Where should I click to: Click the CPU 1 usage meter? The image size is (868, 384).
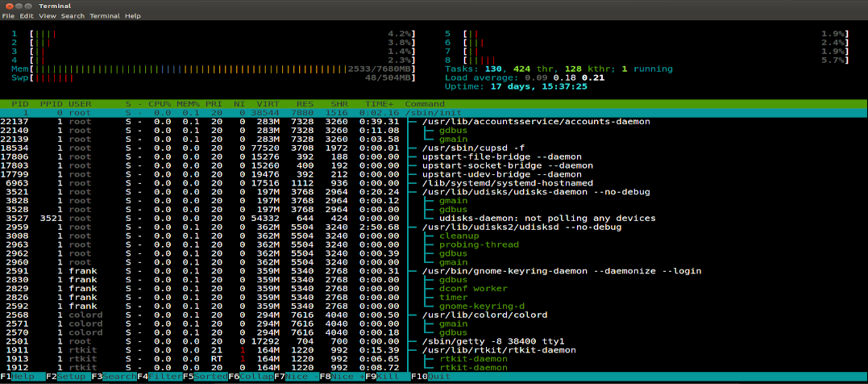[x=213, y=34]
